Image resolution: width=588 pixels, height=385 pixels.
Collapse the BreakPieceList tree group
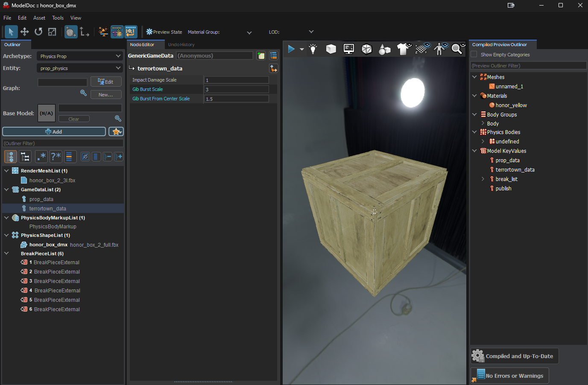click(x=6, y=254)
